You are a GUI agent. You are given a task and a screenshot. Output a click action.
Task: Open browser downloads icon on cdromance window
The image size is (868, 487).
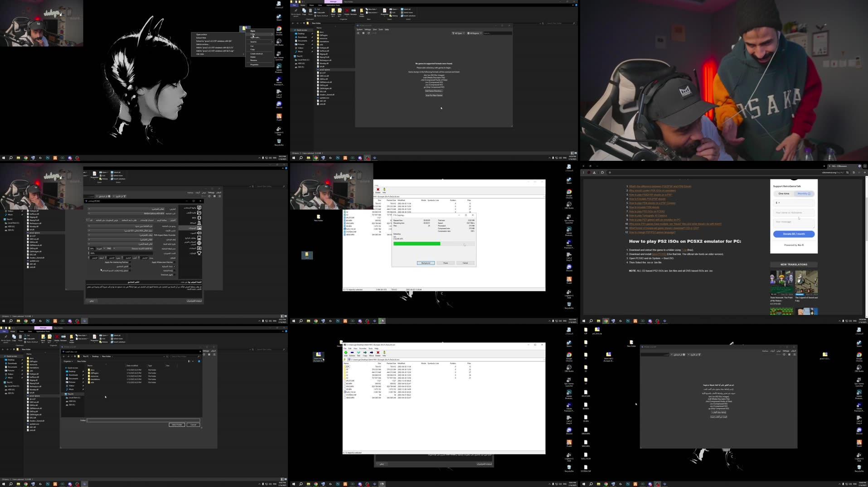pos(594,172)
